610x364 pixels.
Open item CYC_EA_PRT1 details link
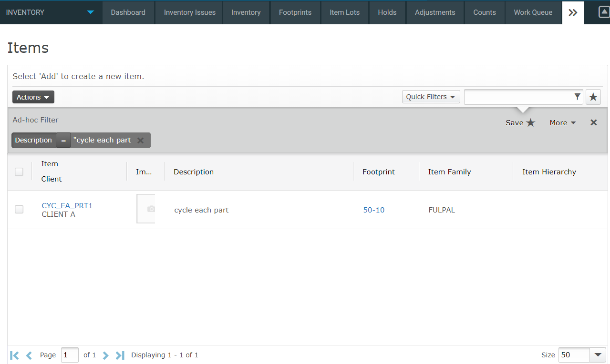point(67,205)
